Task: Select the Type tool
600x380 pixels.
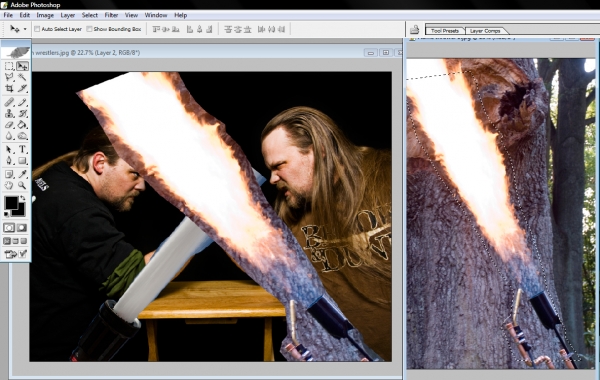Action: point(22,149)
